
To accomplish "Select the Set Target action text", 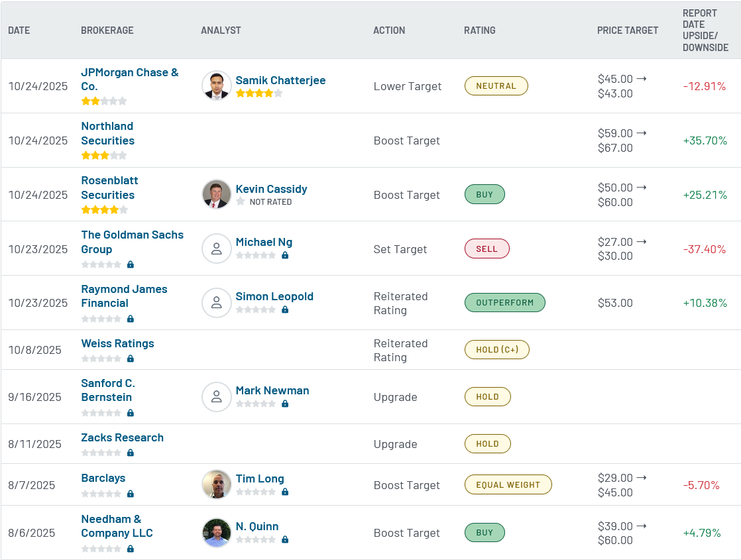I will click(x=400, y=249).
